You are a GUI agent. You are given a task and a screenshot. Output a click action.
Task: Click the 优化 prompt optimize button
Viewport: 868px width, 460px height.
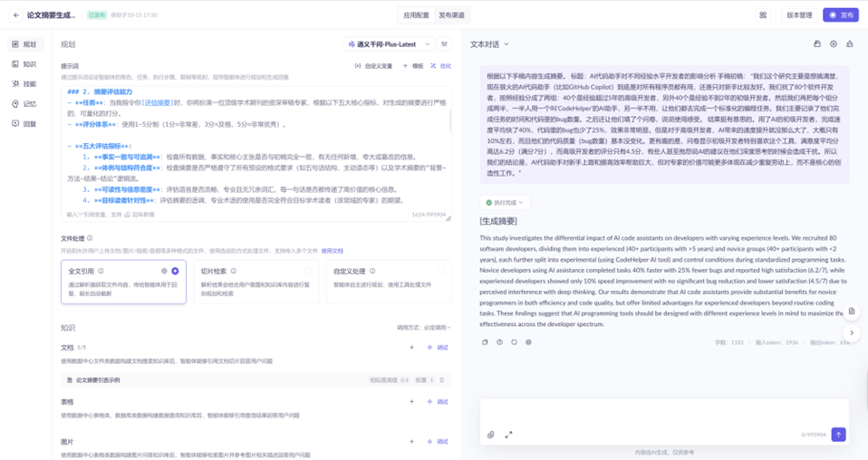click(441, 66)
